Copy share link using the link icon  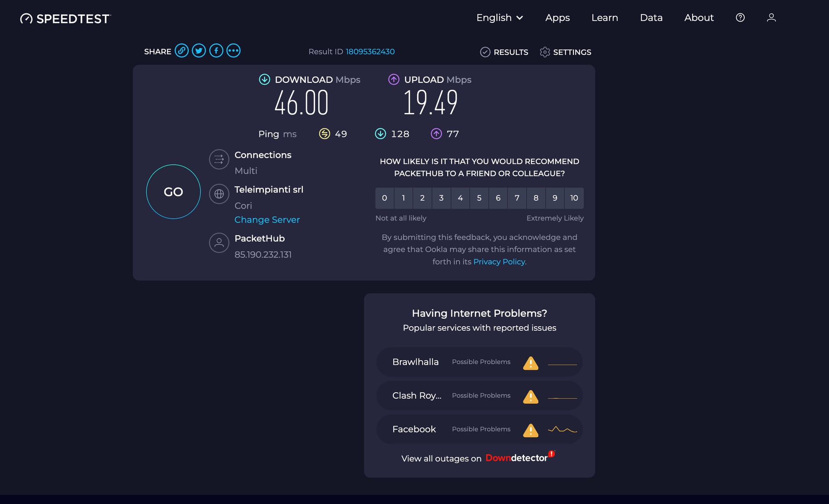[x=182, y=51]
